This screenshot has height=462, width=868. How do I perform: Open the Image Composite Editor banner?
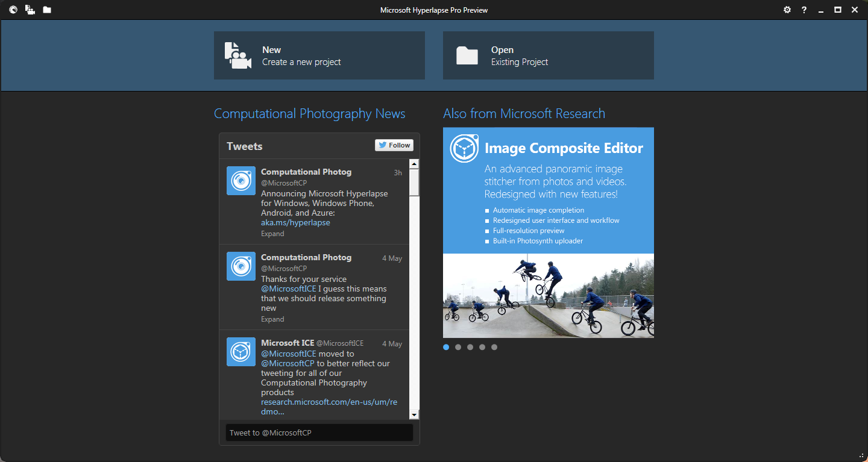tap(549, 233)
